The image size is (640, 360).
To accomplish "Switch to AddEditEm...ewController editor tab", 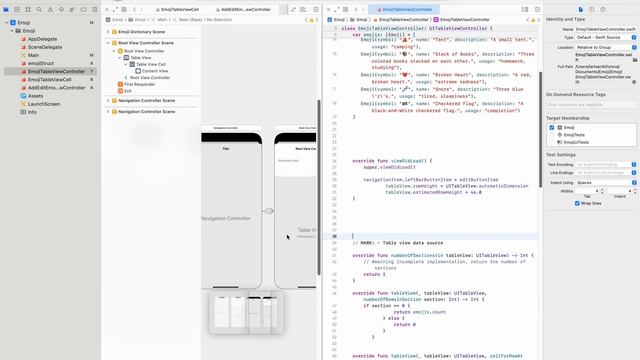I will click(x=243, y=9).
